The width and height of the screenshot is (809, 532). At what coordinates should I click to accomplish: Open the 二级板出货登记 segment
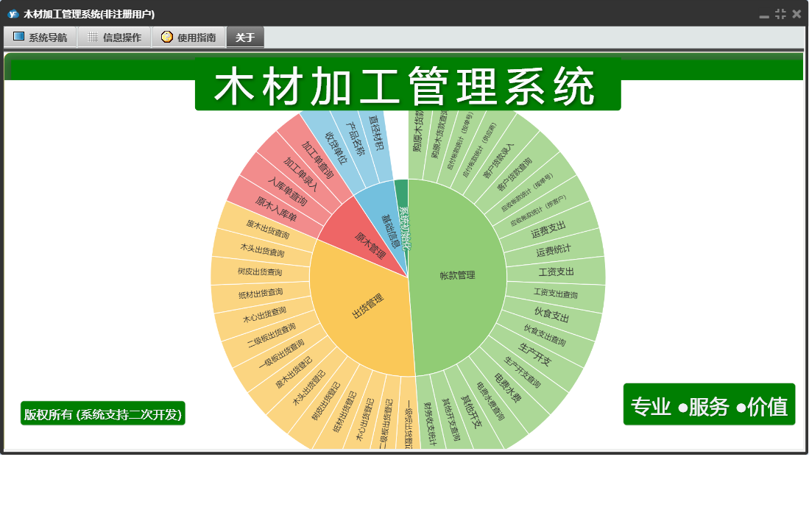pos(386,424)
